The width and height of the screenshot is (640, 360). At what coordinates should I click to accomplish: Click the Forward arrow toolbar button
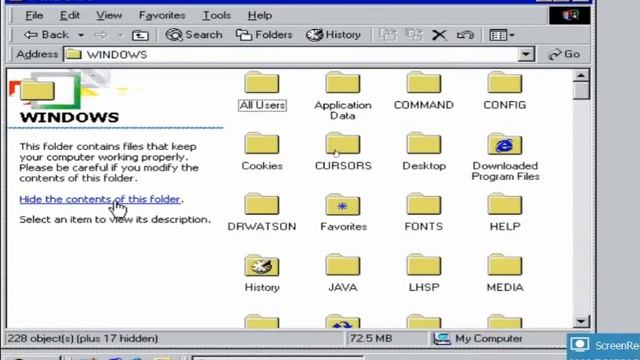[x=101, y=35]
